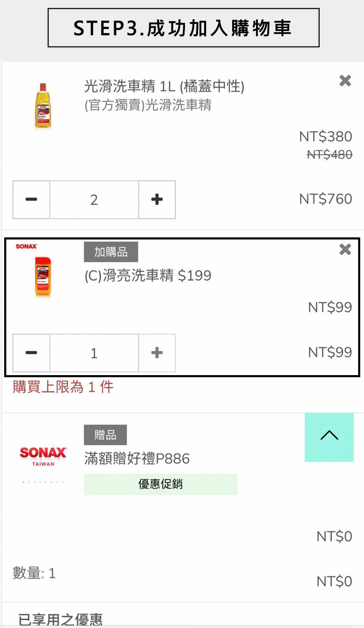
Task: Open the yellow 光滑洗車精 product thumbnail
Action: [x=43, y=106]
